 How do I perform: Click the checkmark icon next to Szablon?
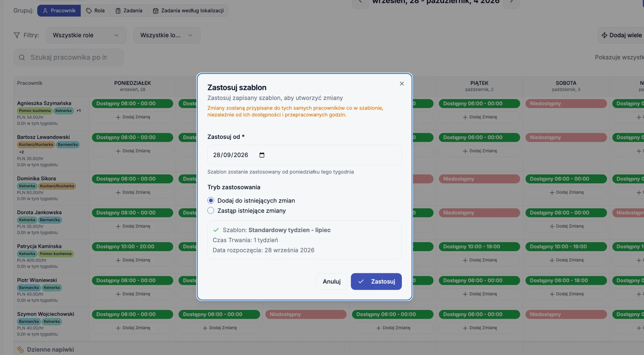coord(216,230)
